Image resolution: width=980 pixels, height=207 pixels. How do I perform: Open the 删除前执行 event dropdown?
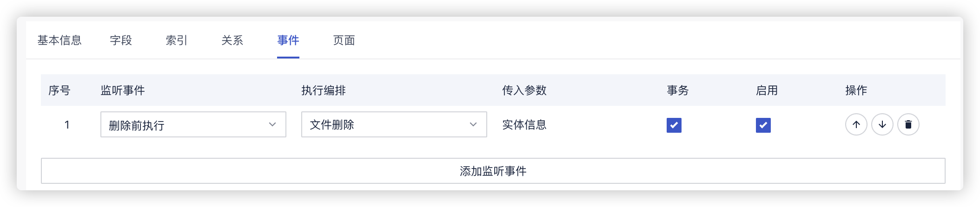(193, 124)
